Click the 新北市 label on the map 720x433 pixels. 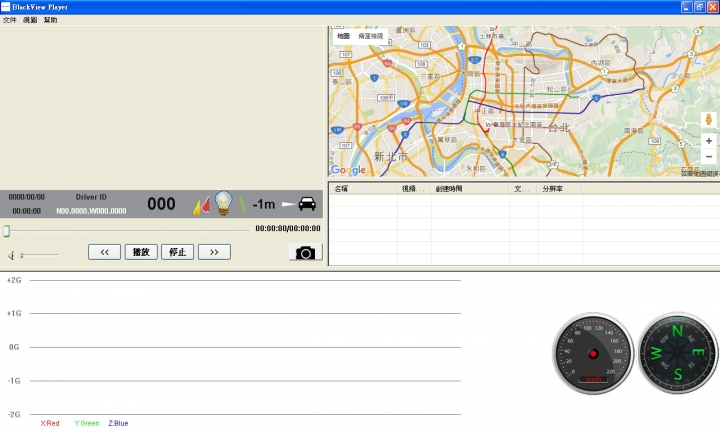coord(391,157)
